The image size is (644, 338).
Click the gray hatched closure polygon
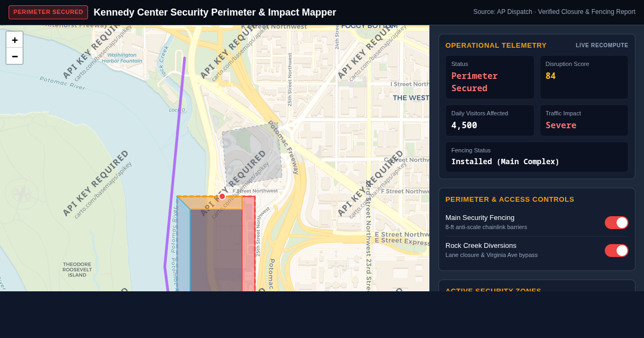(252, 156)
